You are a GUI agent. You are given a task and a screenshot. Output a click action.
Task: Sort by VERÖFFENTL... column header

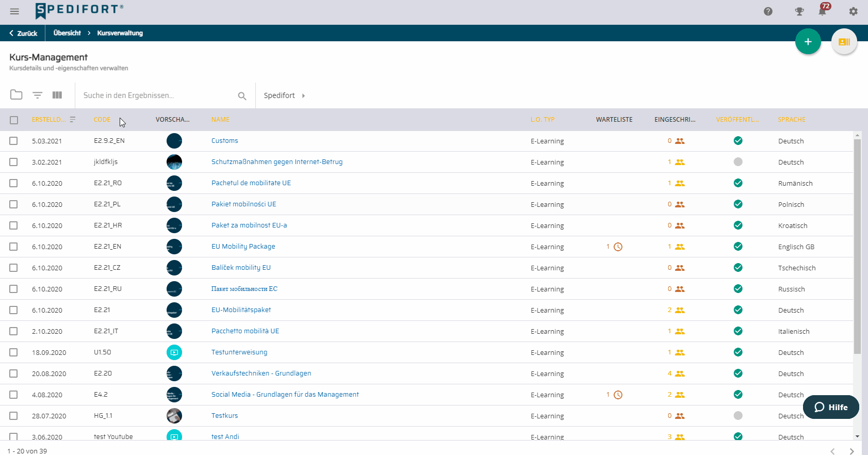point(738,120)
